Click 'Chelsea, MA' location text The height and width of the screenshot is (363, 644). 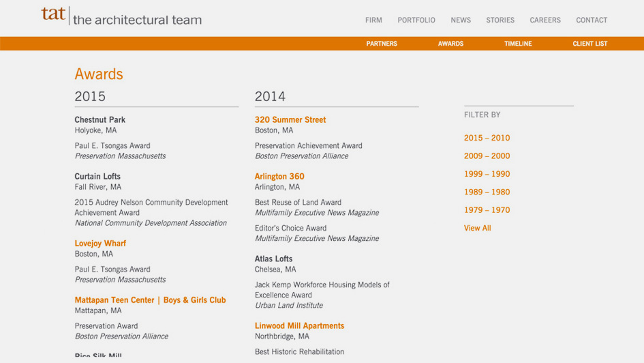pyautogui.click(x=275, y=270)
